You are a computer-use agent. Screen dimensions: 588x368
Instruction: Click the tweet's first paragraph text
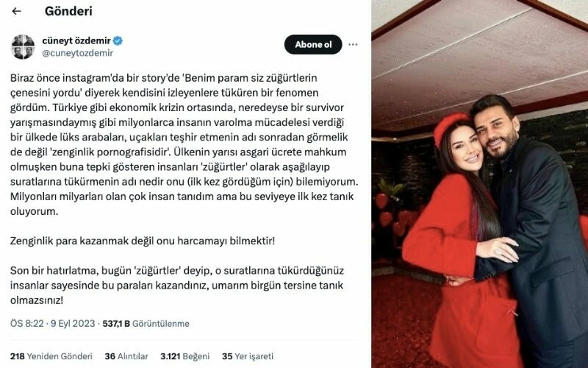pos(184,144)
